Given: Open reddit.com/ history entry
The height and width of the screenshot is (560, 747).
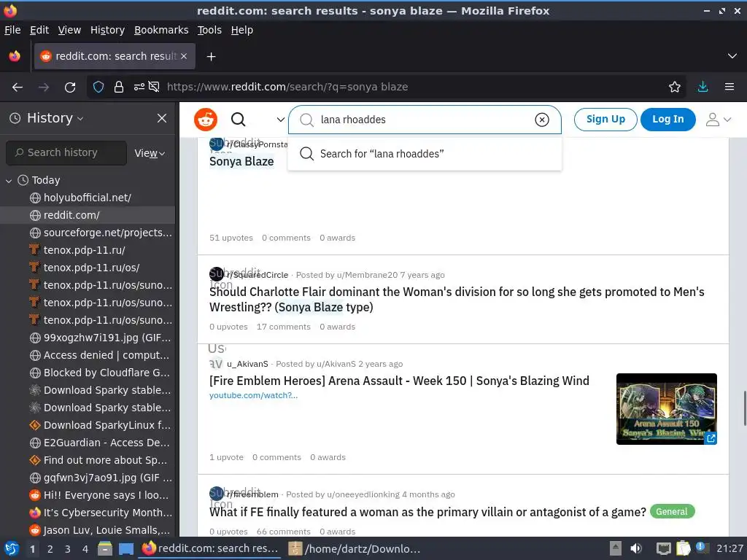Looking at the screenshot, I should [x=88, y=215].
